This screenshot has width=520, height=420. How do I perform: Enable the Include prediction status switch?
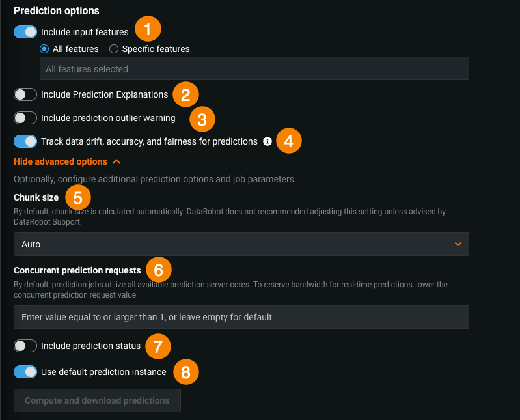[25, 346]
